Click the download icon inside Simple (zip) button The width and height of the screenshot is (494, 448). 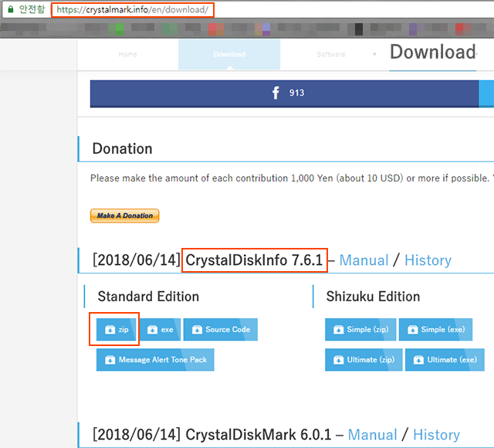tap(338, 330)
